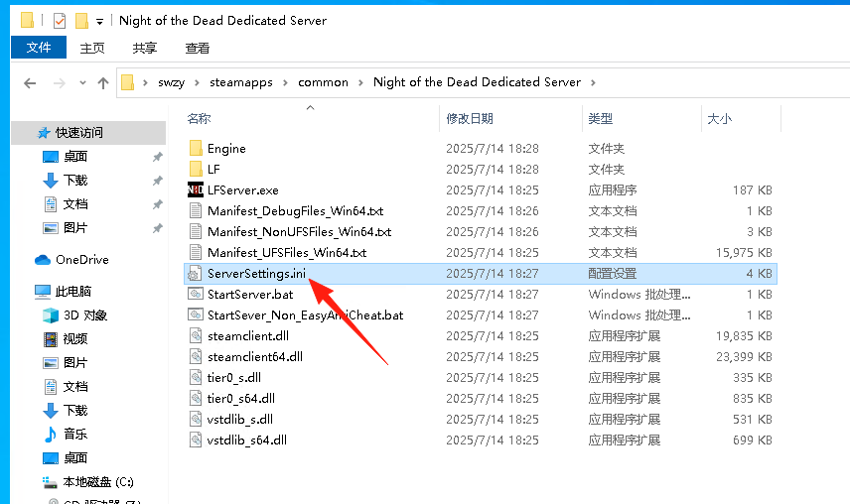Click the StartSever_Non_EasyAntiCheat.bat file icon
This screenshot has width=850, height=504.
coord(196,315)
